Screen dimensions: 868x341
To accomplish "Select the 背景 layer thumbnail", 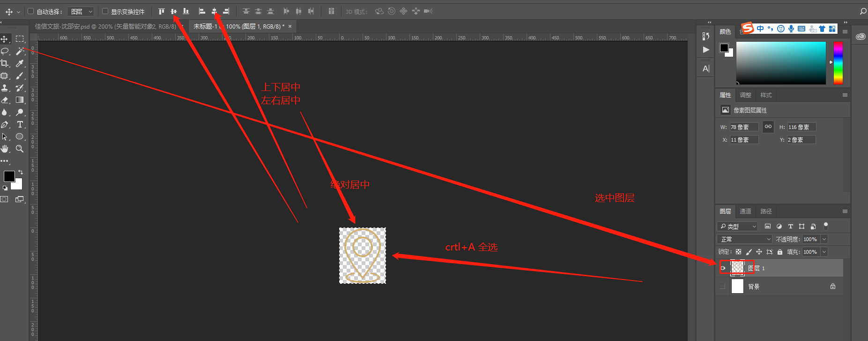I will 737,286.
